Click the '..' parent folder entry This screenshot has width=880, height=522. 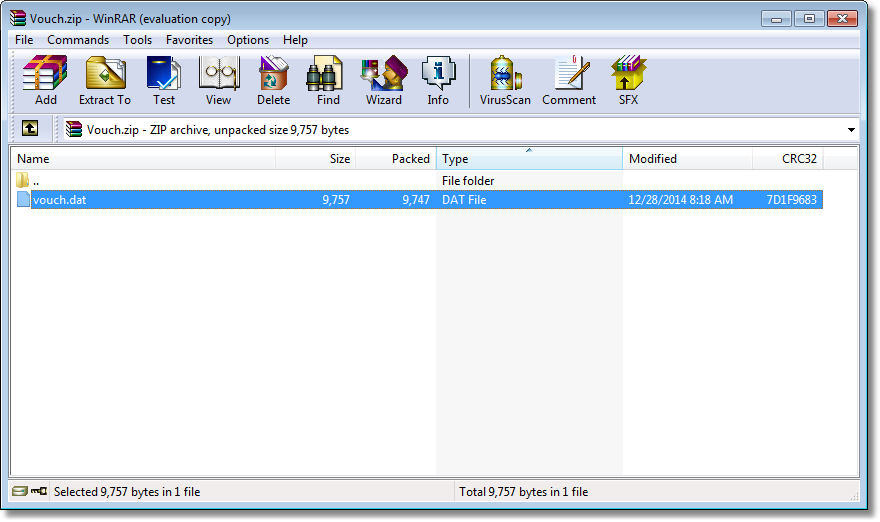pyautogui.click(x=36, y=181)
